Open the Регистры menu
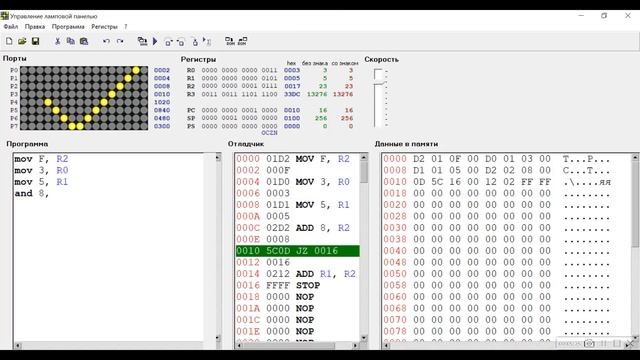640x360 pixels. [x=104, y=27]
